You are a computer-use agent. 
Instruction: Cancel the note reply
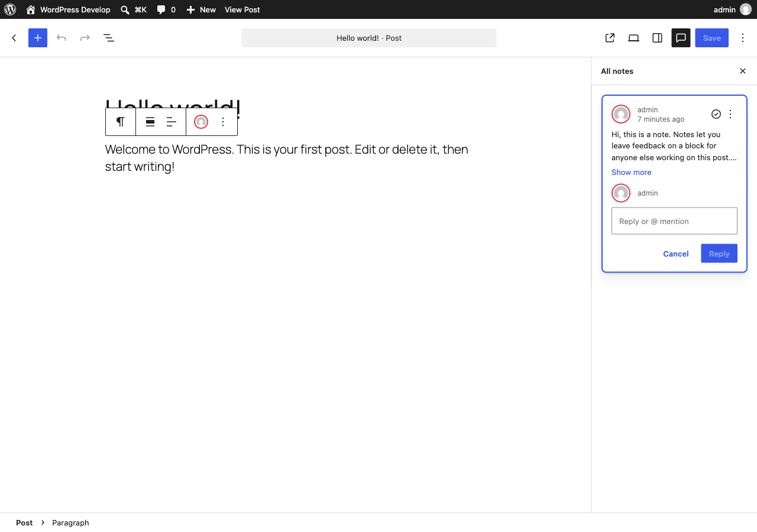point(676,254)
